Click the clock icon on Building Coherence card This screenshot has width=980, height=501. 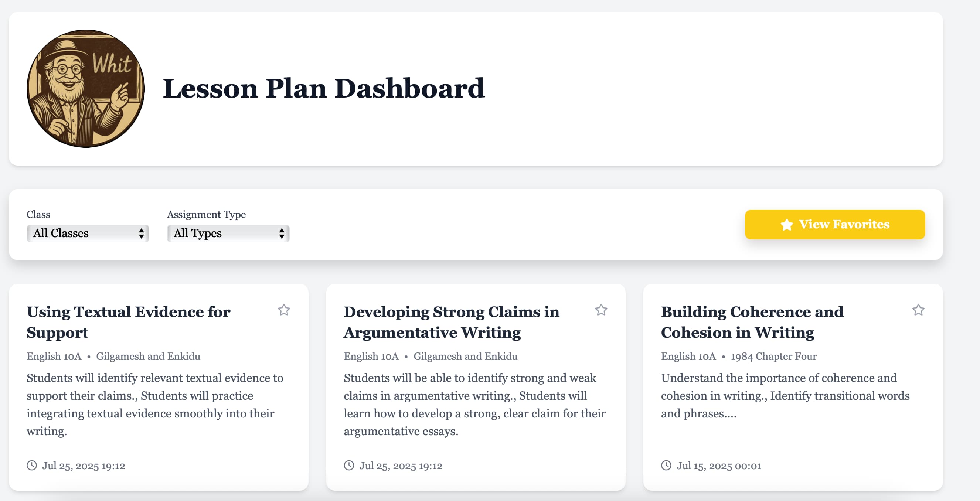coord(666,466)
